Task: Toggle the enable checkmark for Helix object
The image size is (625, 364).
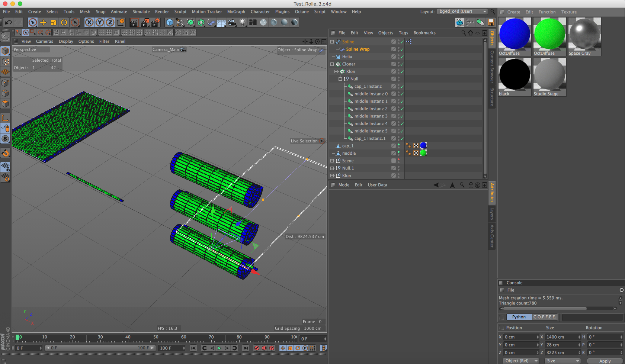Action: [402, 57]
